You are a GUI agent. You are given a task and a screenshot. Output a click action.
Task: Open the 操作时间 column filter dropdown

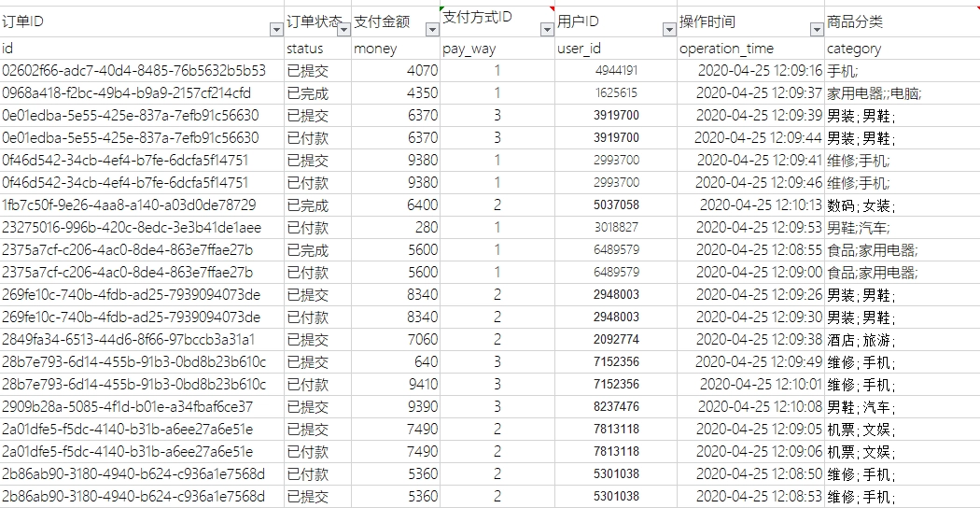[x=817, y=29]
